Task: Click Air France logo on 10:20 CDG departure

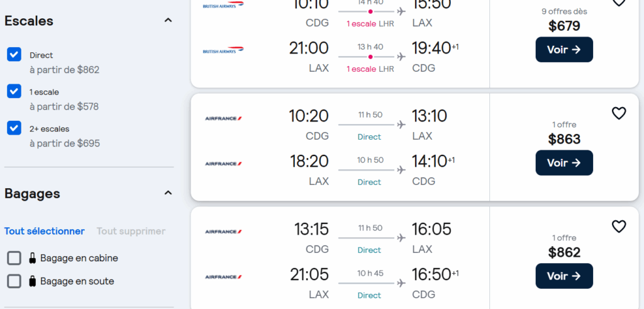Action: pos(223,118)
